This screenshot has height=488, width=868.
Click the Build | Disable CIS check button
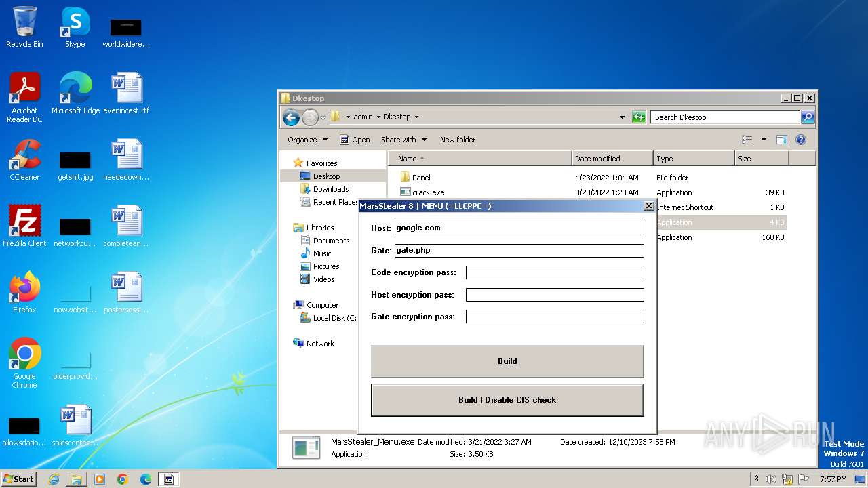507,400
